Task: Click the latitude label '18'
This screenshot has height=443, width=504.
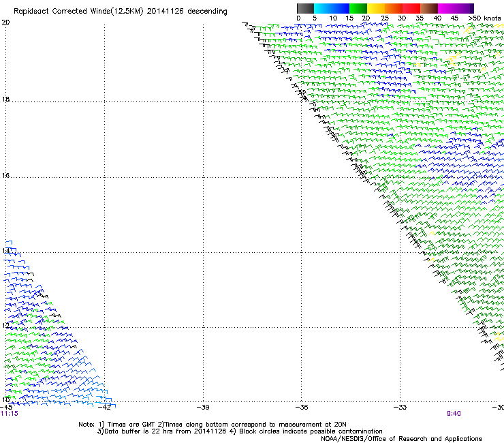Action: point(5,99)
